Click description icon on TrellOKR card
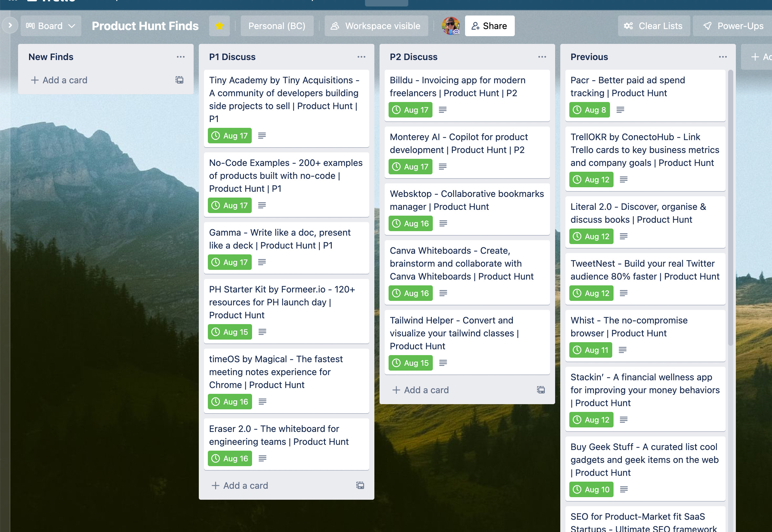 pyautogui.click(x=624, y=180)
